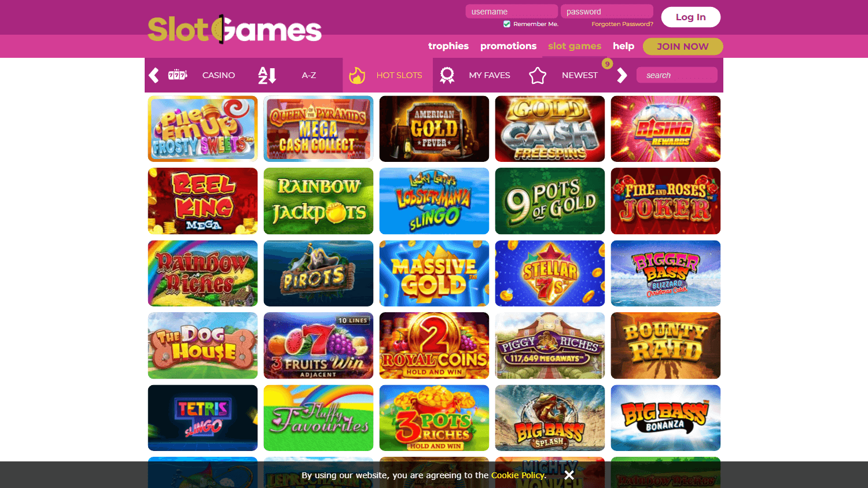Image resolution: width=868 pixels, height=488 pixels.
Task: Click the right arrow on category bar
Action: point(622,75)
